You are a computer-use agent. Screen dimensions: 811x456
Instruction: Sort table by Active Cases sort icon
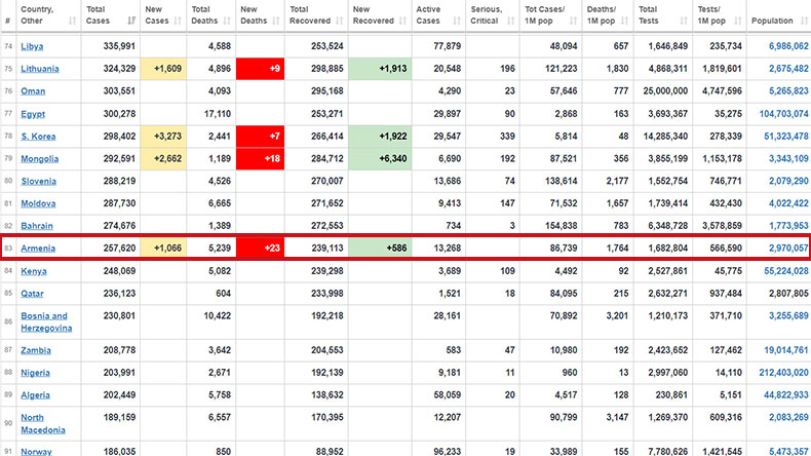(x=457, y=21)
